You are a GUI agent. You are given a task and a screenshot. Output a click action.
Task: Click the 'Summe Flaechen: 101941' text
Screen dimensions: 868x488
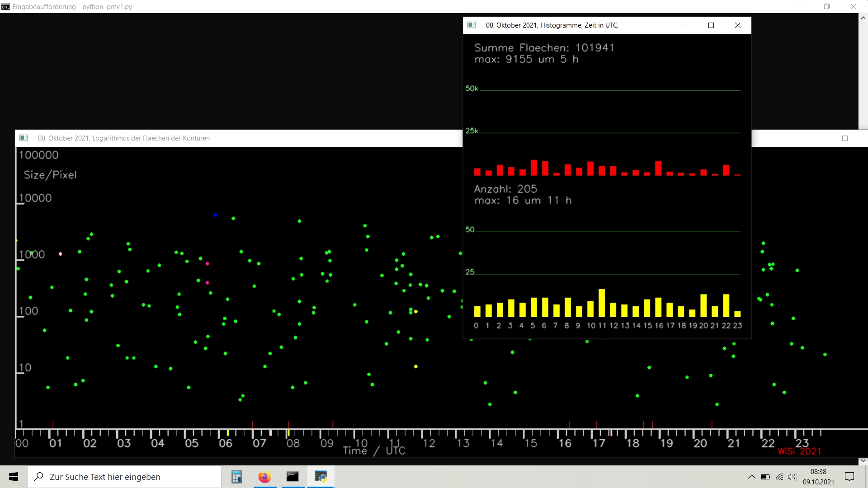click(x=544, y=47)
